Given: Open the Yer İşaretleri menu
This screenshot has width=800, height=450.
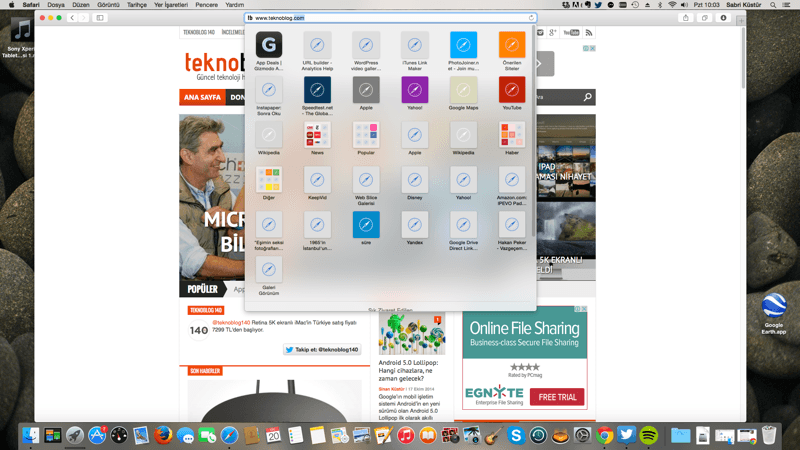Looking at the screenshot, I should click(x=171, y=5).
